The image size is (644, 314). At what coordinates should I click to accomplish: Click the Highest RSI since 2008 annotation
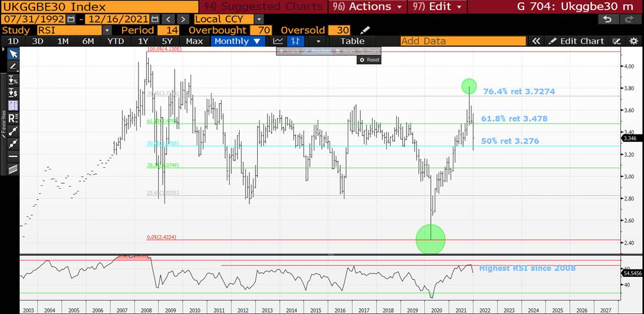click(528, 268)
